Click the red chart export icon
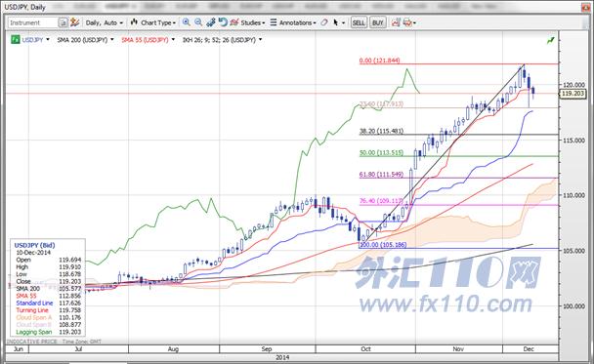This screenshot has width=594, height=364. point(396,22)
